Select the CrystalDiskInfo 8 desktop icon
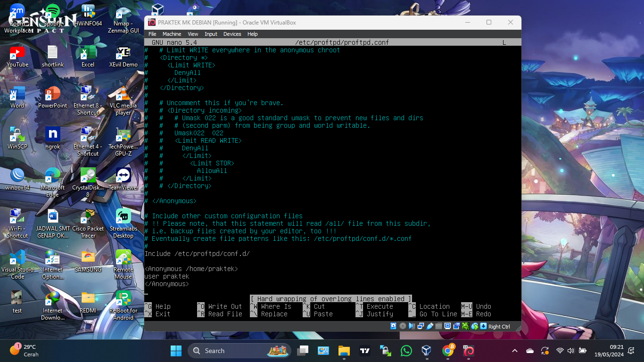Viewport: 644px width, 362px height. [x=88, y=182]
